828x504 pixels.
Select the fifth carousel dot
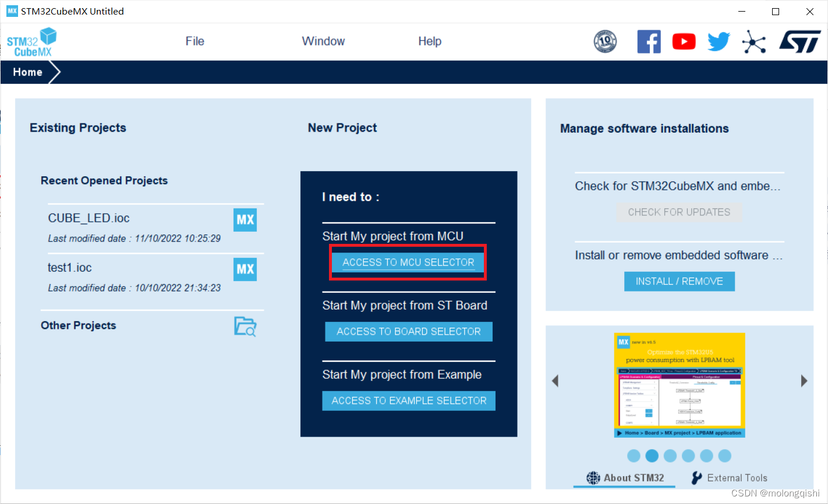point(706,456)
